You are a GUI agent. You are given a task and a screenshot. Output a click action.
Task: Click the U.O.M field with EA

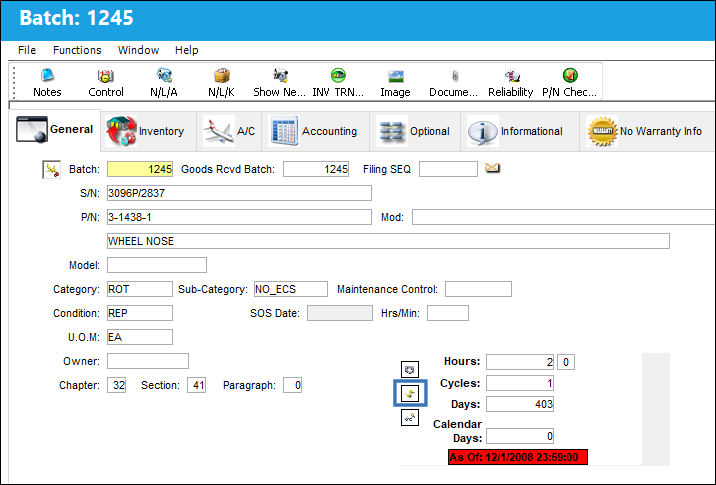coord(140,337)
